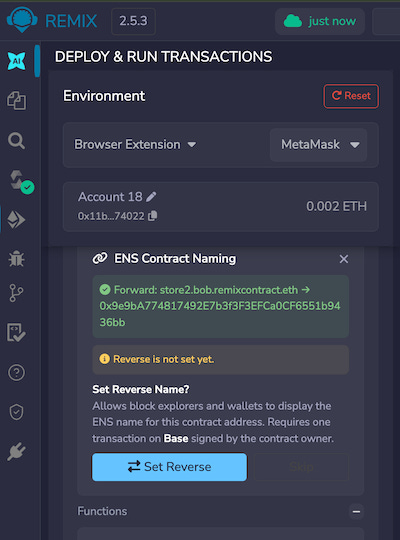The height and width of the screenshot is (540, 400).
Task: Open the Debugger bug icon
Action: 17,259
